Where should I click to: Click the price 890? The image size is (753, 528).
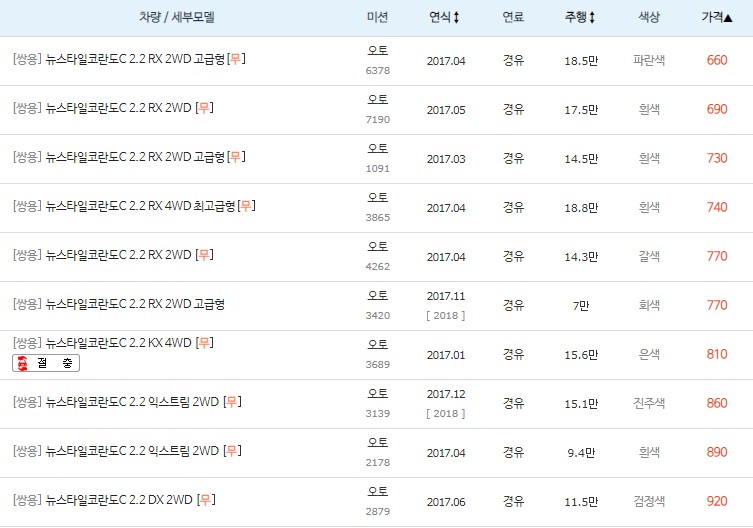click(x=717, y=453)
